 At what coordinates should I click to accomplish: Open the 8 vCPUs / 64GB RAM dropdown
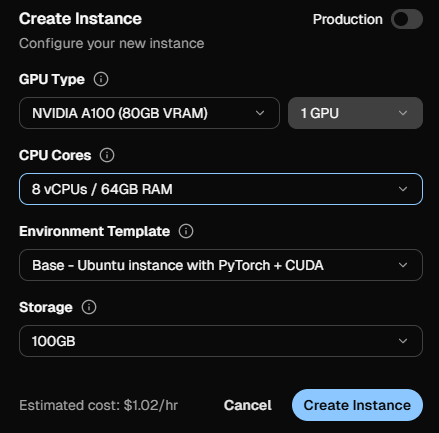tap(221, 189)
